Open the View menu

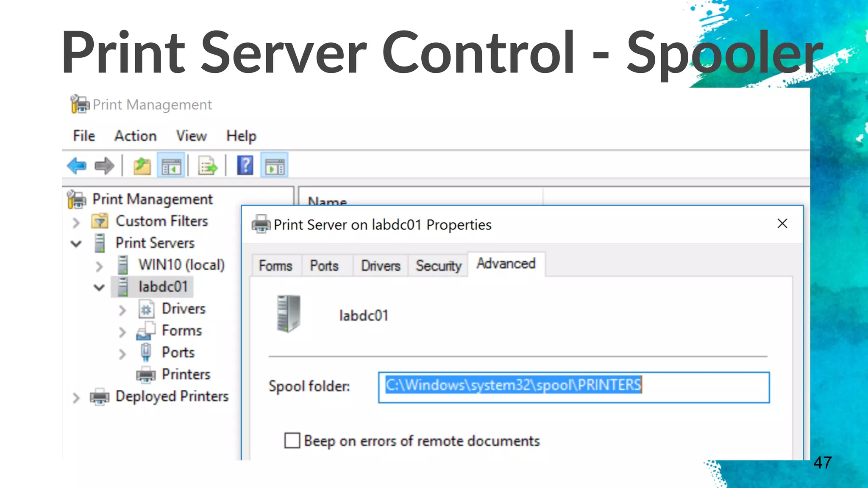192,136
